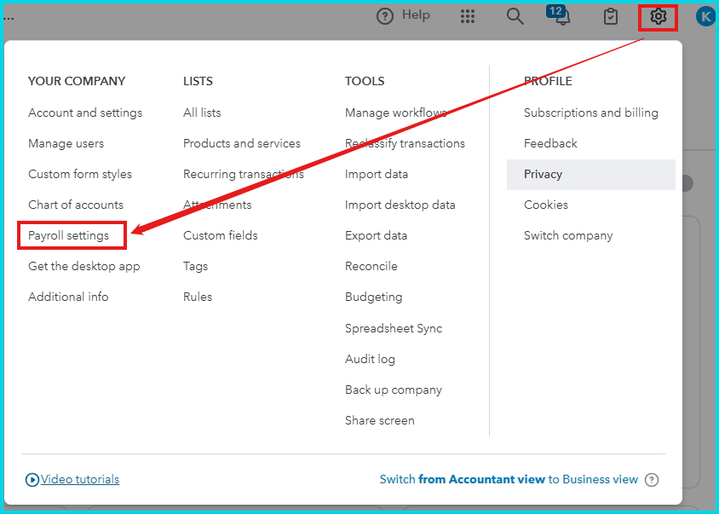719x514 pixels.
Task: Open the K user profile avatar
Action: (x=706, y=17)
